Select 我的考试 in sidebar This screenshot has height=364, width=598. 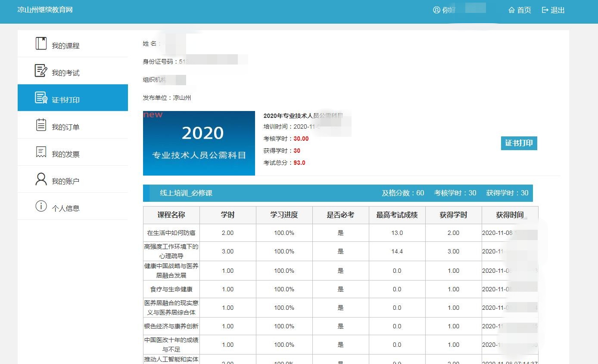[65, 73]
